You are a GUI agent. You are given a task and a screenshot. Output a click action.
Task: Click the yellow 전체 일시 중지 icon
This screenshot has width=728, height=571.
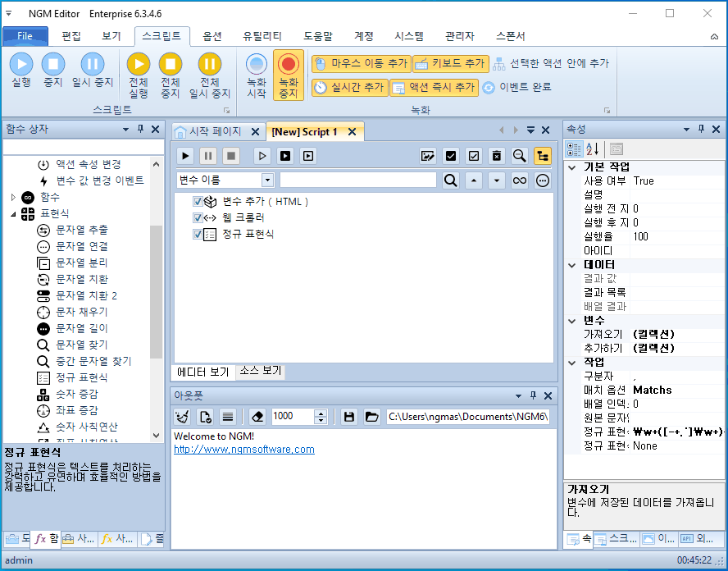(210, 64)
